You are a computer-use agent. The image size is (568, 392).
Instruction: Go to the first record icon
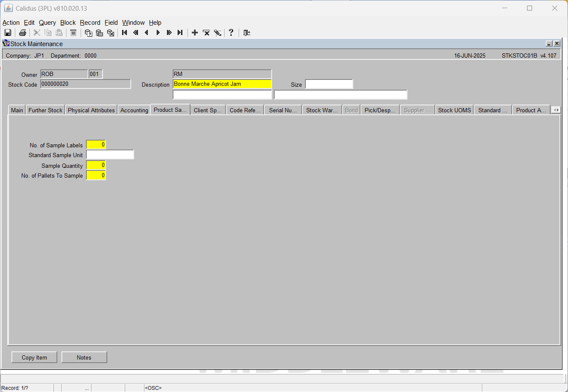coord(125,33)
